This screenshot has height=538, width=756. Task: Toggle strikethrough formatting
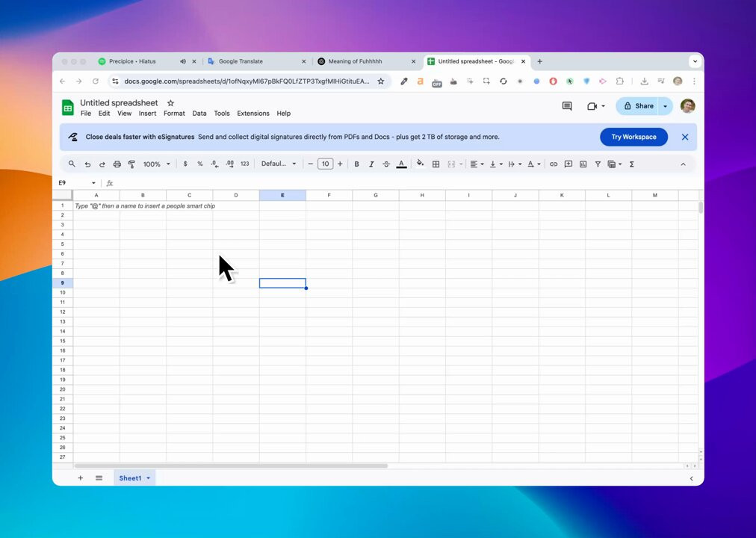click(386, 164)
